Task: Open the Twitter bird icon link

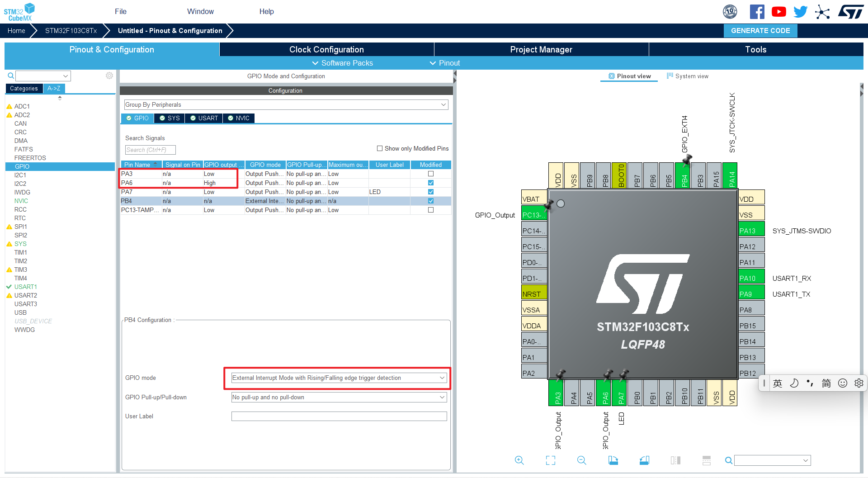Action: pos(800,12)
